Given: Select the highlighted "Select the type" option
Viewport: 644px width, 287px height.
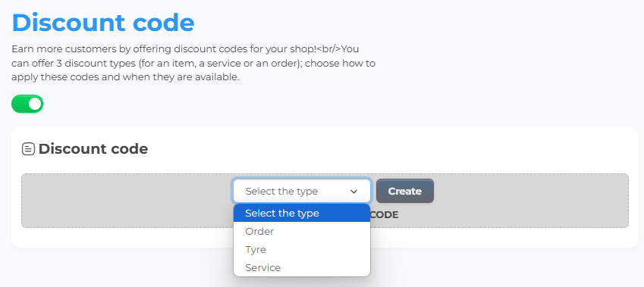Looking at the screenshot, I should pos(302,214).
